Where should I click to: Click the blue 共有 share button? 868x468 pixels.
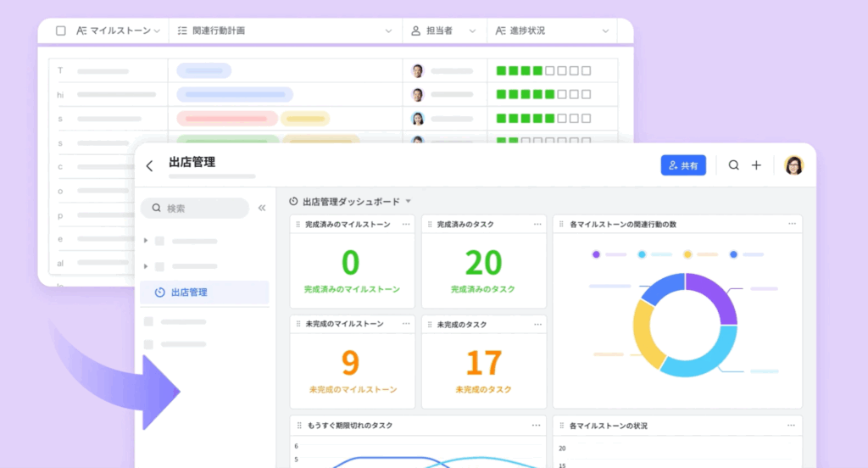[683, 166]
